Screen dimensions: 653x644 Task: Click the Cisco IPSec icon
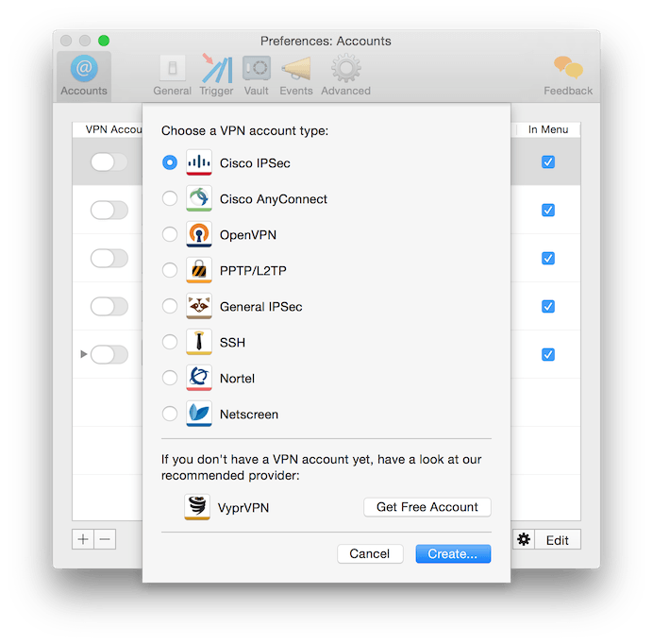tap(199, 162)
